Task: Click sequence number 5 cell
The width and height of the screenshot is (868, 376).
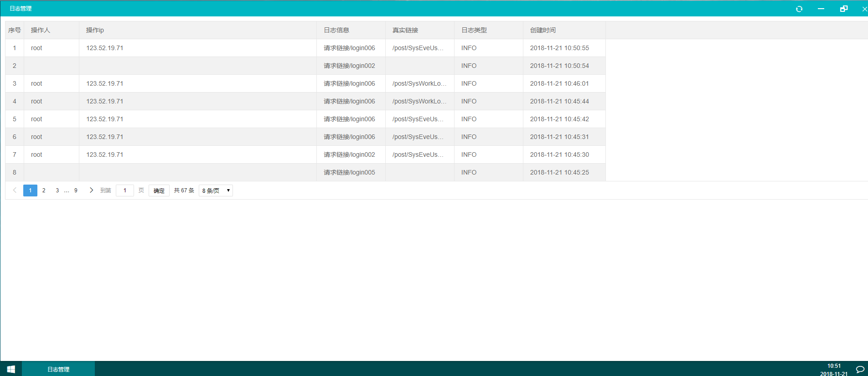Action: [x=15, y=119]
